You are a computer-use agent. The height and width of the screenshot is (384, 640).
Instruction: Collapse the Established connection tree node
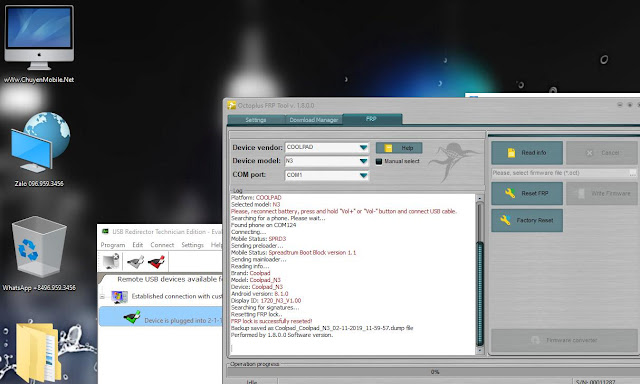pyautogui.click(x=102, y=297)
